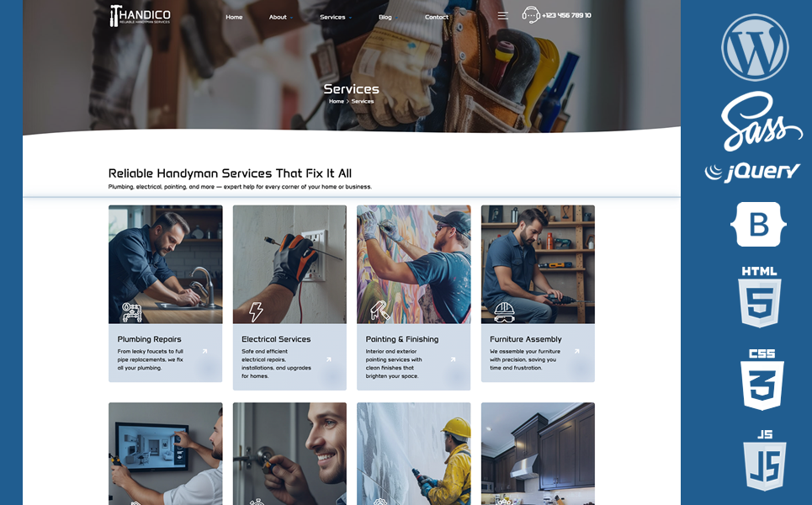812x505 pixels.
Task: Click the HTML5 shield icon
Action: [759, 297]
